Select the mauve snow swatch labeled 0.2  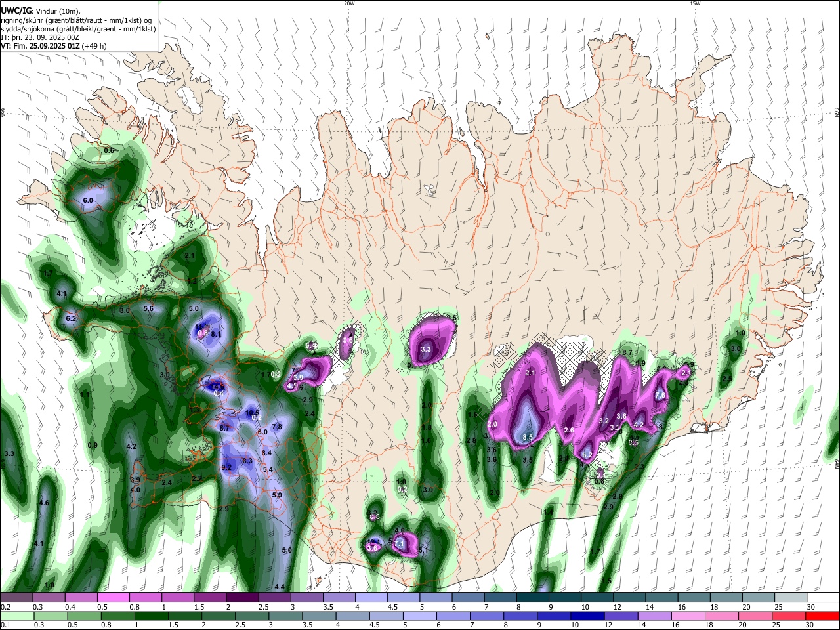point(16,598)
